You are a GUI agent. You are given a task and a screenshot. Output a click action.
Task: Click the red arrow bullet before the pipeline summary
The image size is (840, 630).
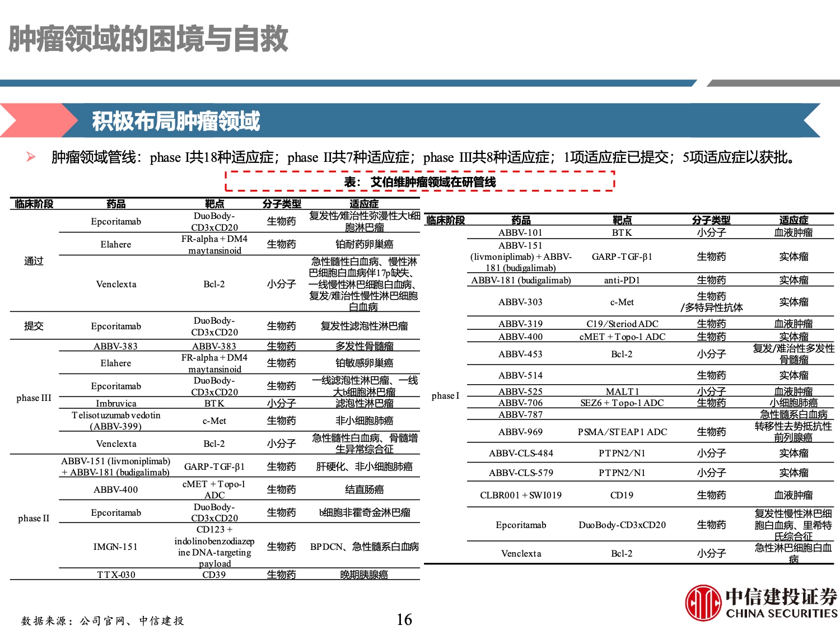(x=31, y=157)
